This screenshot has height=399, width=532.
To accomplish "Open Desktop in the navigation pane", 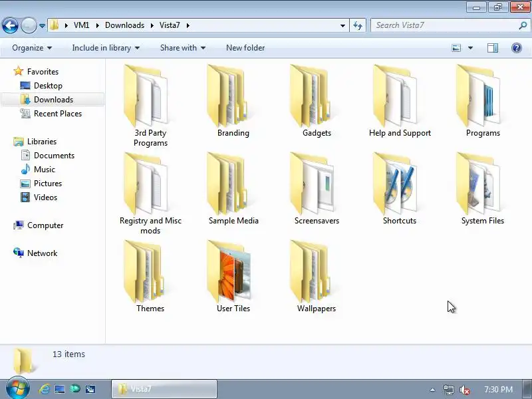I will click(48, 86).
